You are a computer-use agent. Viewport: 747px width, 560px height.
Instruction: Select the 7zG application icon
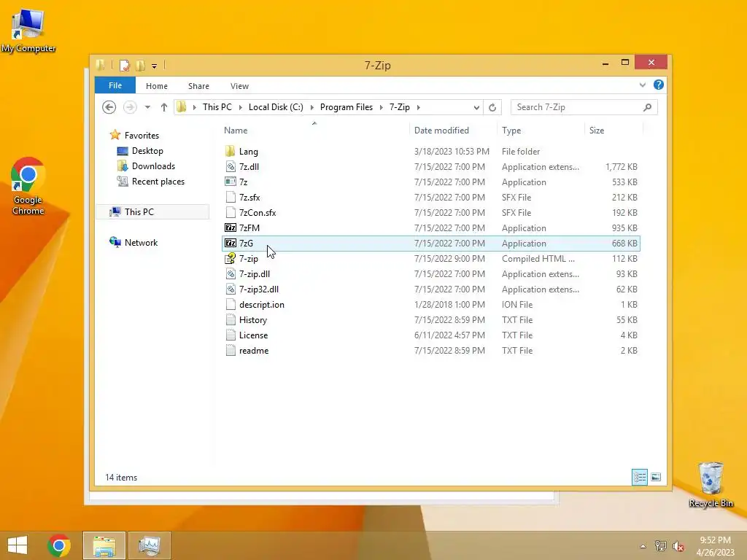tap(230, 243)
